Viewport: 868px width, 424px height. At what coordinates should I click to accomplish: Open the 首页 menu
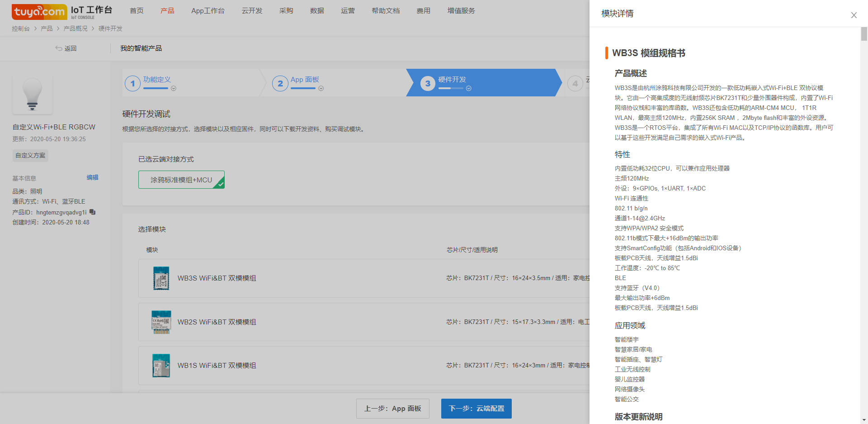pos(137,11)
